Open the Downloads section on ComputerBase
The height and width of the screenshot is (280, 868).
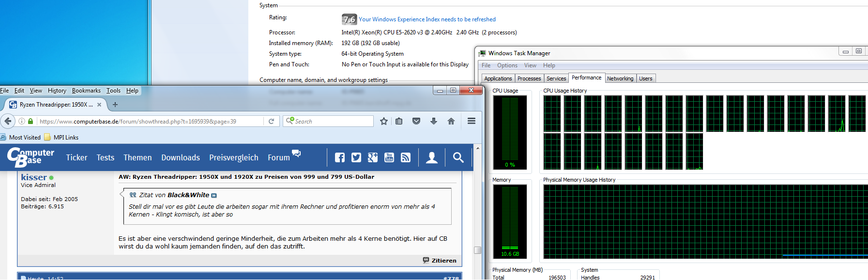tap(181, 157)
